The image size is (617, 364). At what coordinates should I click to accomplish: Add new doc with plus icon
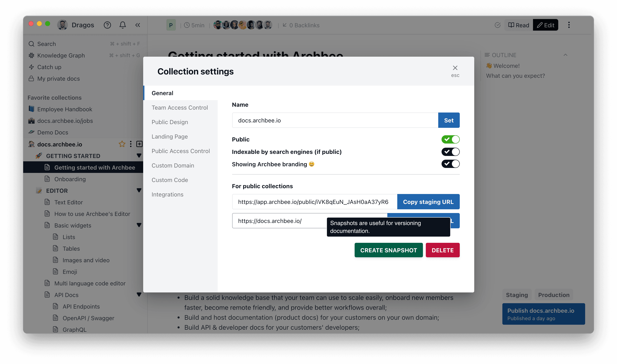coord(139,144)
